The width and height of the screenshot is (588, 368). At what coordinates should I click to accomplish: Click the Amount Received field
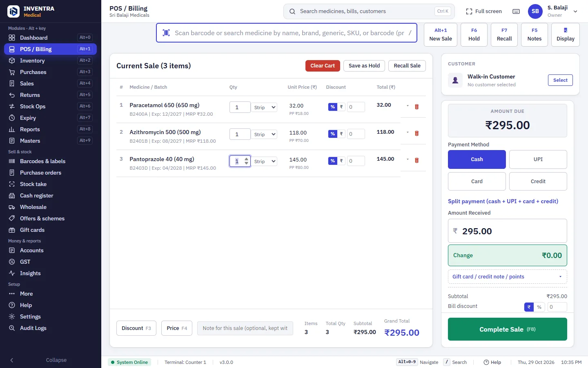pos(508,231)
